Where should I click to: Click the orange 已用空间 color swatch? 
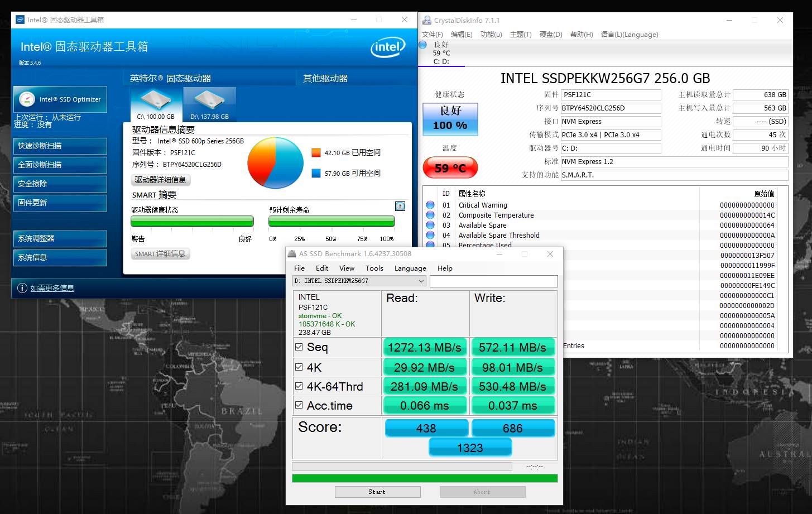(316, 152)
